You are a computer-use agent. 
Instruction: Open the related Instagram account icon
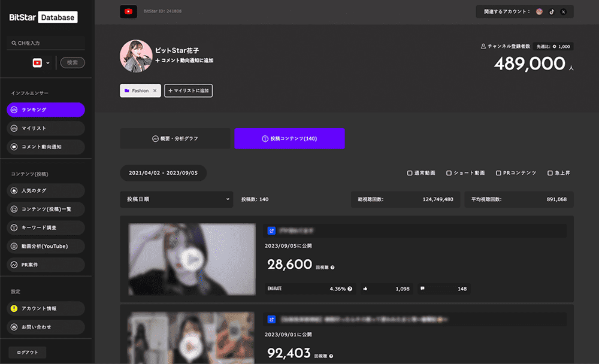click(x=539, y=11)
